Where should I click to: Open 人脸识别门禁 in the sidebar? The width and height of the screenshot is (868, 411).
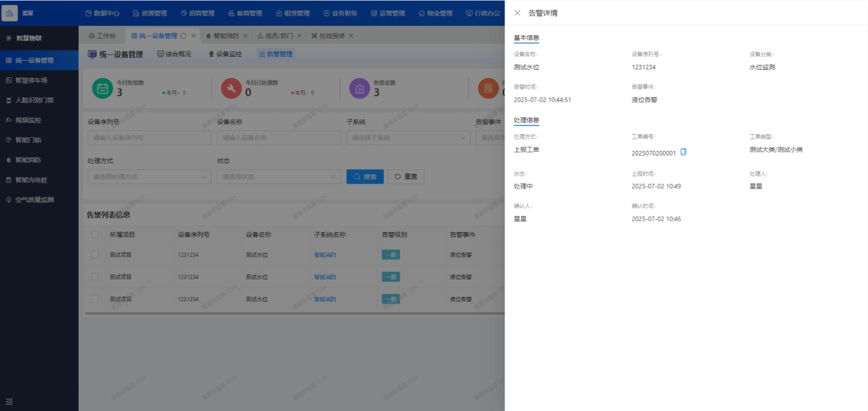point(39,100)
